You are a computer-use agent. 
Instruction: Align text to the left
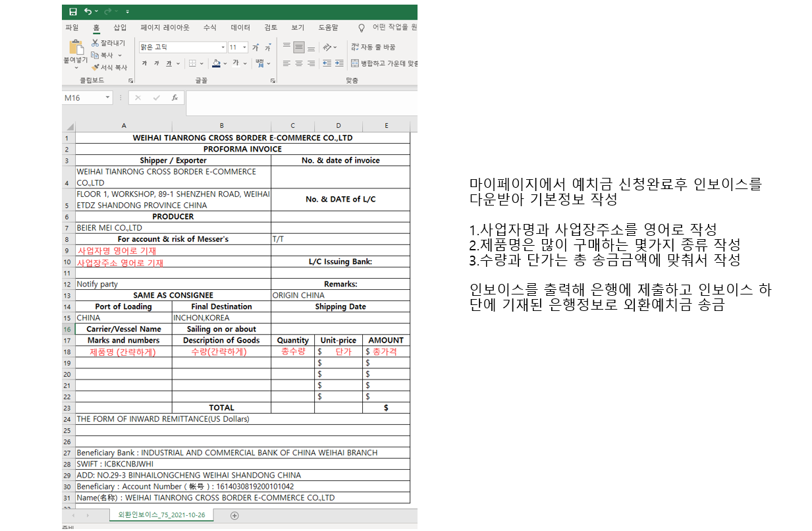[286, 63]
